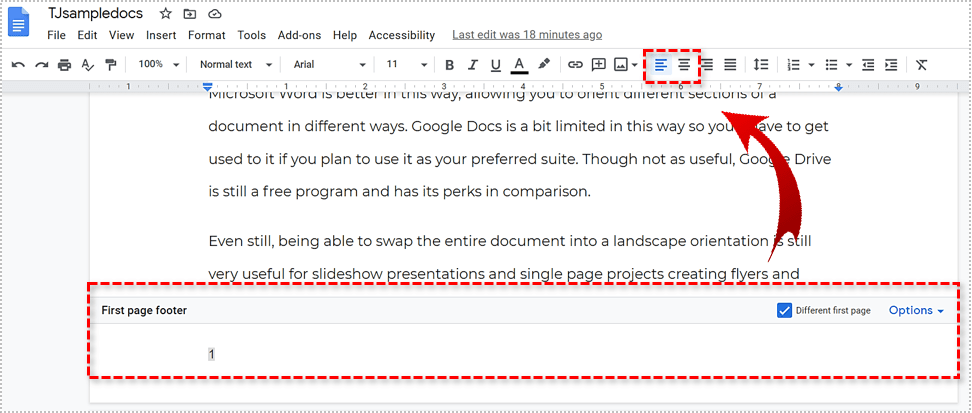Screen dimensions: 972x413
Task: Open the footer Options menu
Action: point(916,310)
